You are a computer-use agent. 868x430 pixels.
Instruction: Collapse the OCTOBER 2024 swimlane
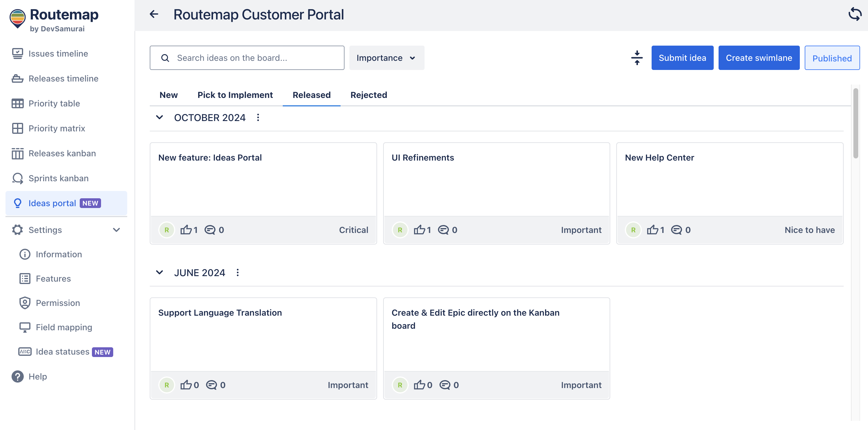click(159, 117)
